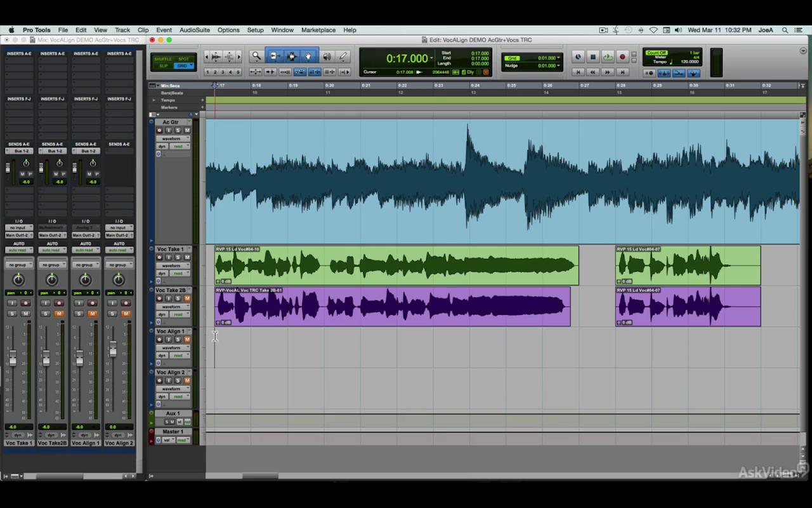Switch to Shuffle edit mode
812x508 pixels.
(x=163, y=59)
